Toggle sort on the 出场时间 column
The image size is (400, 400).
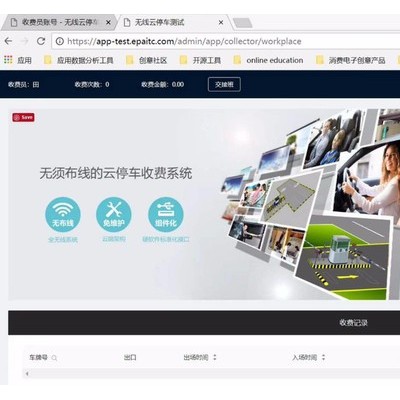pos(215,357)
